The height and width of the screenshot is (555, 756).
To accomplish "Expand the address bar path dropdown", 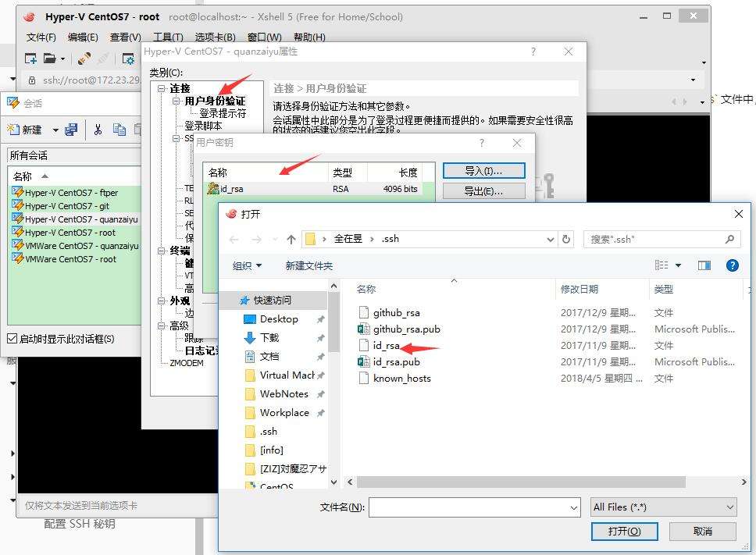I will [550, 240].
